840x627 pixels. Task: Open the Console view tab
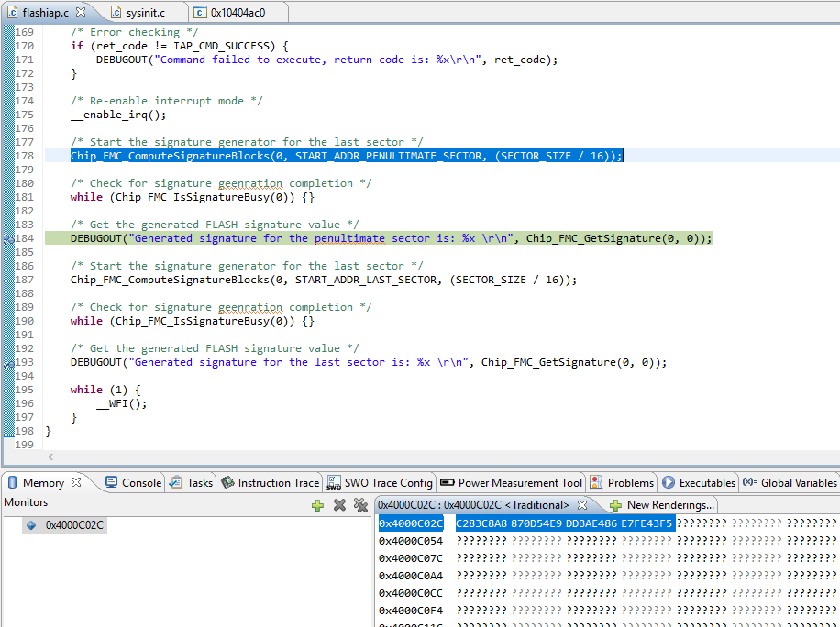(x=134, y=482)
